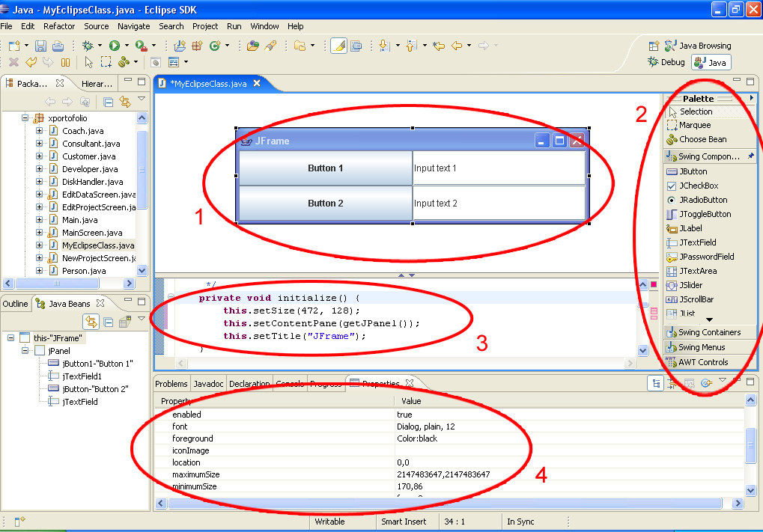The image size is (763, 532).
Task: Click the foreground Color:black value cell
Action: (x=569, y=438)
